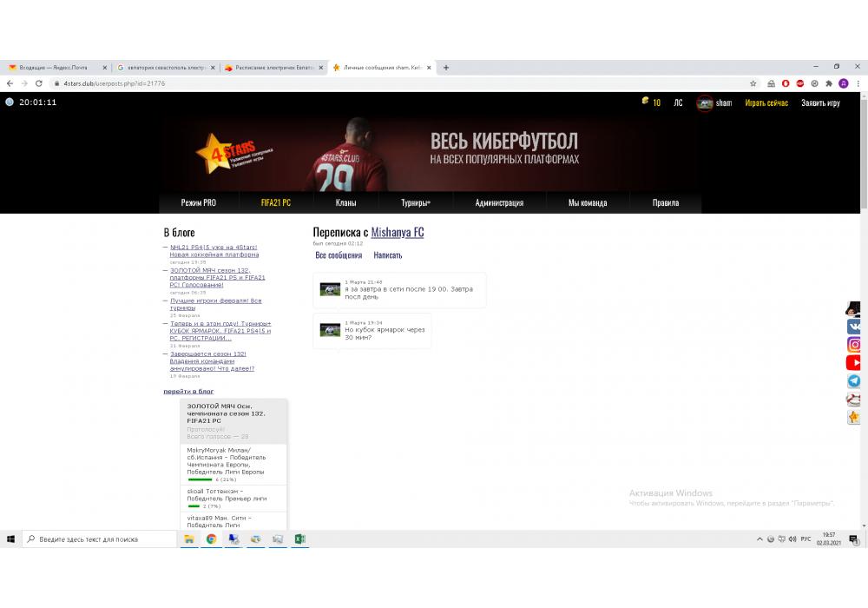Viewport: 868px width, 608px height.
Task: Close the Личные сообщения tab
Action: [x=429, y=68]
